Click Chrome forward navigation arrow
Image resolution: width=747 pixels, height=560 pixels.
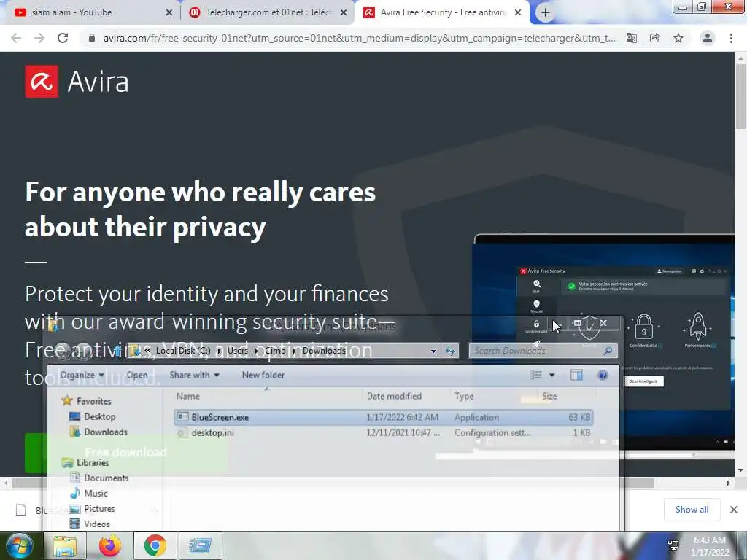coord(39,38)
